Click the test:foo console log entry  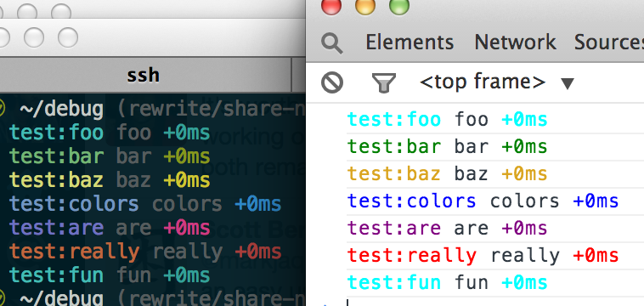coord(495,120)
